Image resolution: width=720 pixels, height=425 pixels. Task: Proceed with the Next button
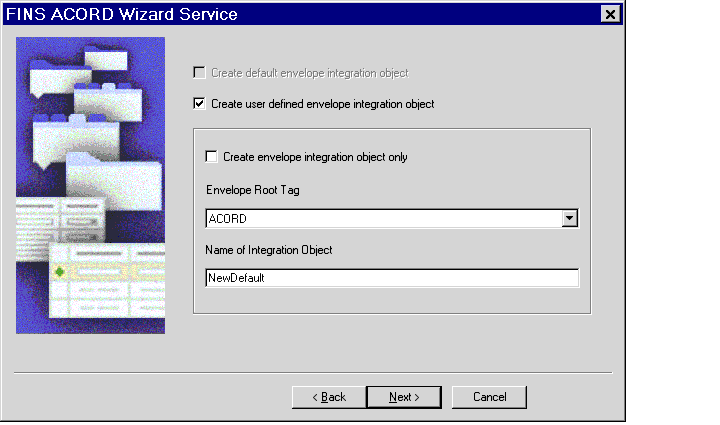pos(404,397)
